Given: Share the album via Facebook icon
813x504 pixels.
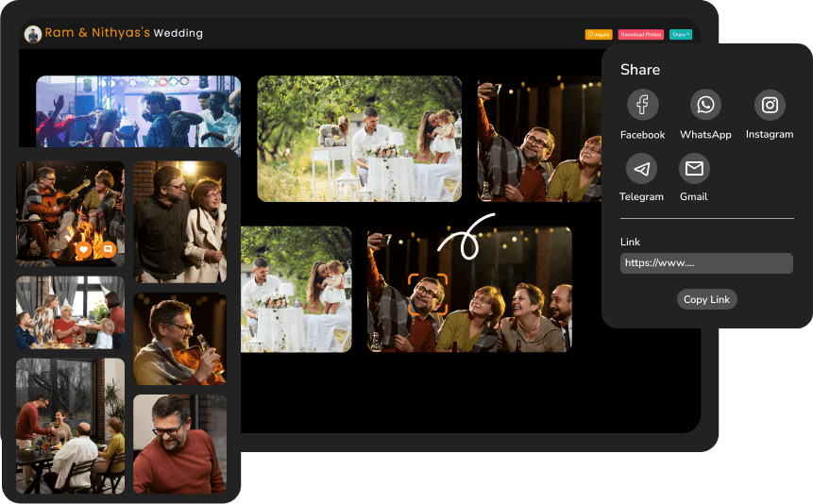Looking at the screenshot, I should click(642, 105).
